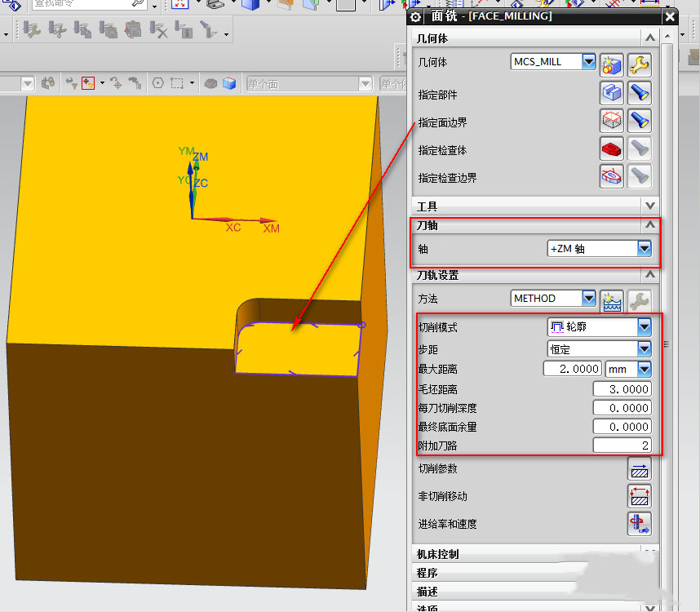Click the flashlight display icon for 指定面边界

click(x=639, y=121)
